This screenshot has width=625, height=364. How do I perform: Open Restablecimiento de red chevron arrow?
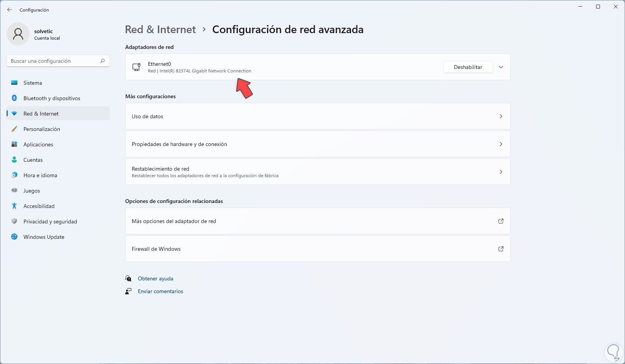pos(501,172)
